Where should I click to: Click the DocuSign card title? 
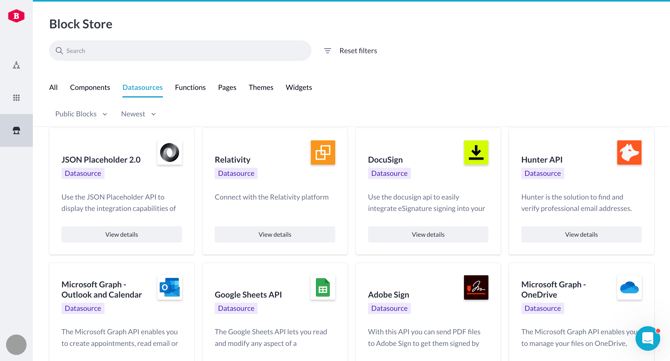(x=385, y=160)
